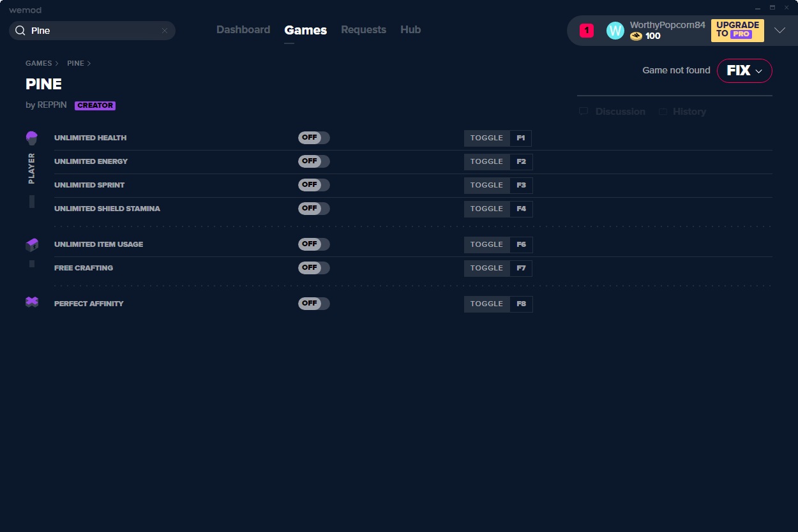The image size is (798, 532).
Task: Enable Free Crafting switch
Action: click(314, 268)
